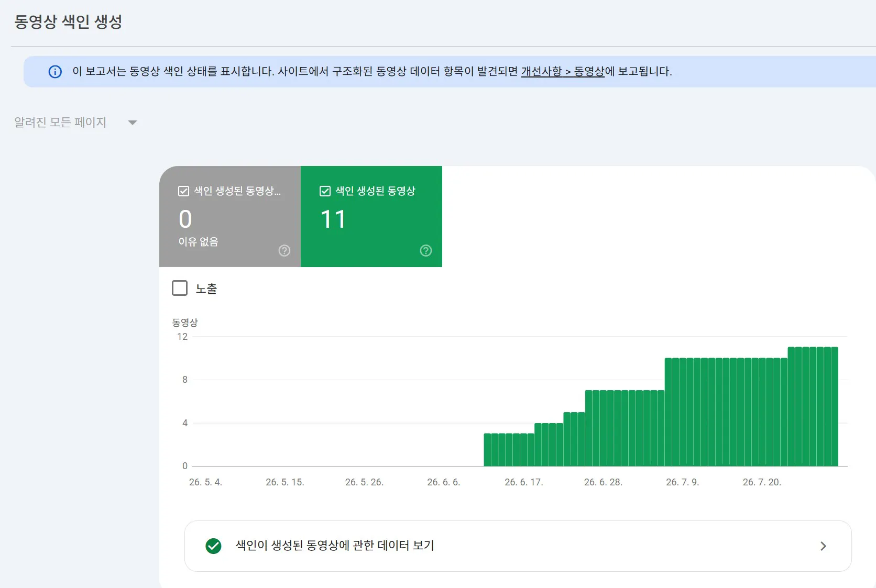Viewport: 876px width, 588px height.
Task: Open 색인이 생성된 동영상에 관한 데이터 보기
Action: (x=518, y=546)
